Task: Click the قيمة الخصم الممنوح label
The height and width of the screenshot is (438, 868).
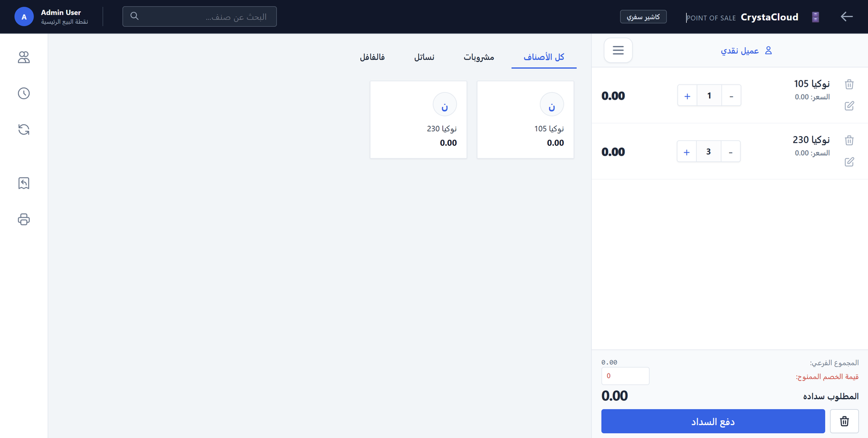Action: point(827,377)
